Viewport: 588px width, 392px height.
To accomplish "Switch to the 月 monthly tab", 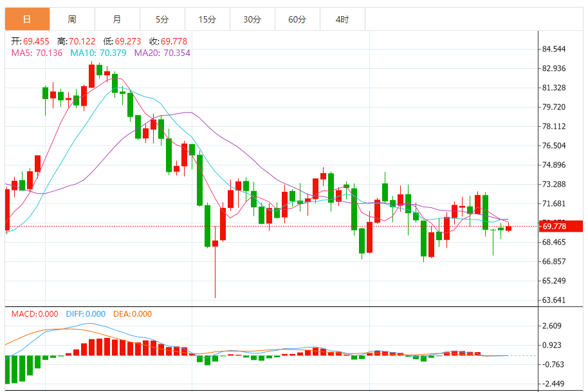I will 117,19.
